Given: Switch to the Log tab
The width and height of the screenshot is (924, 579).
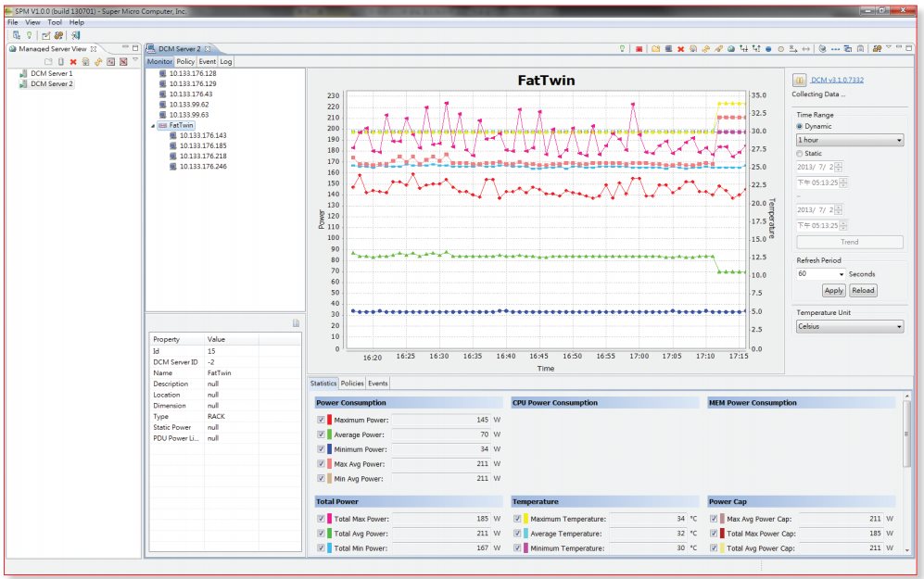Looking at the screenshot, I should (x=226, y=61).
